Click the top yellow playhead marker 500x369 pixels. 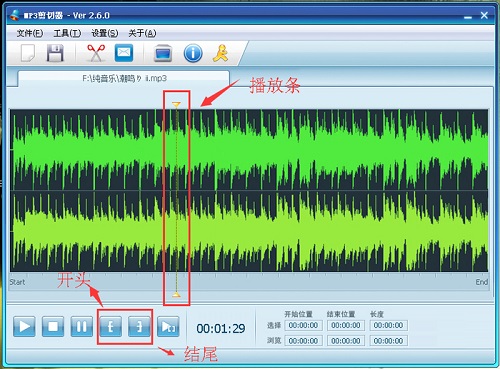pyautogui.click(x=176, y=105)
